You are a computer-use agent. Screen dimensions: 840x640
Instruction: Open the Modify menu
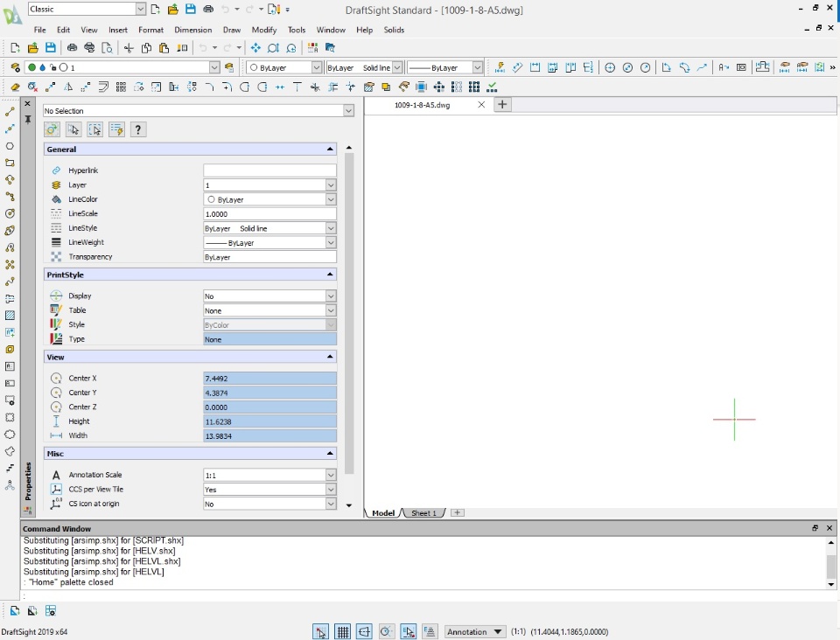click(263, 30)
